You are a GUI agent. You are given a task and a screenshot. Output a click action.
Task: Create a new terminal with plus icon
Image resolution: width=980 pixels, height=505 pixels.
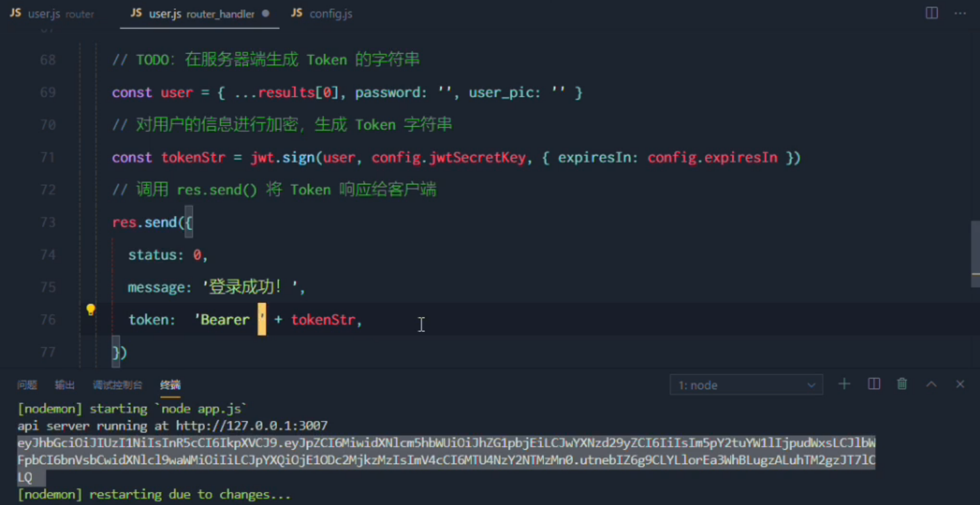(x=844, y=384)
